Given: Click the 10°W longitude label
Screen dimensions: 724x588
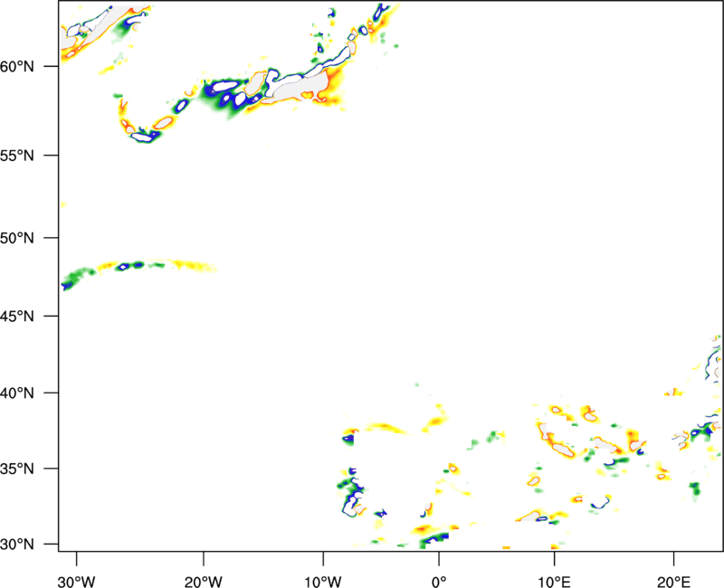Looking at the screenshot, I should pos(323,582).
